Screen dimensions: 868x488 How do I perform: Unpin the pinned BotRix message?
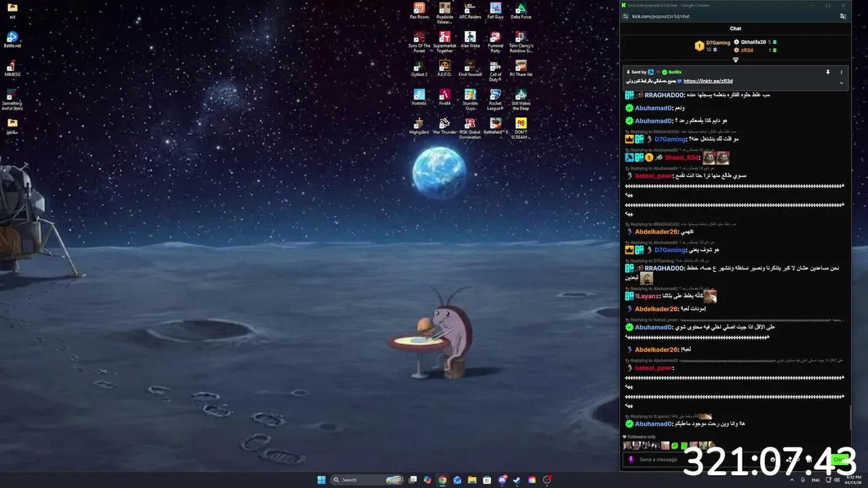[x=828, y=72]
